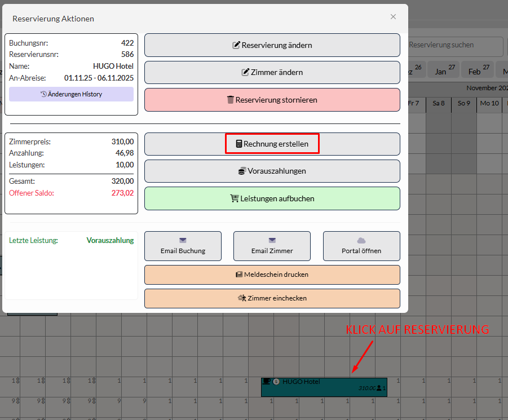
Task: Click the coffee cup icon on HUGO Hotel booking
Action: click(x=267, y=382)
